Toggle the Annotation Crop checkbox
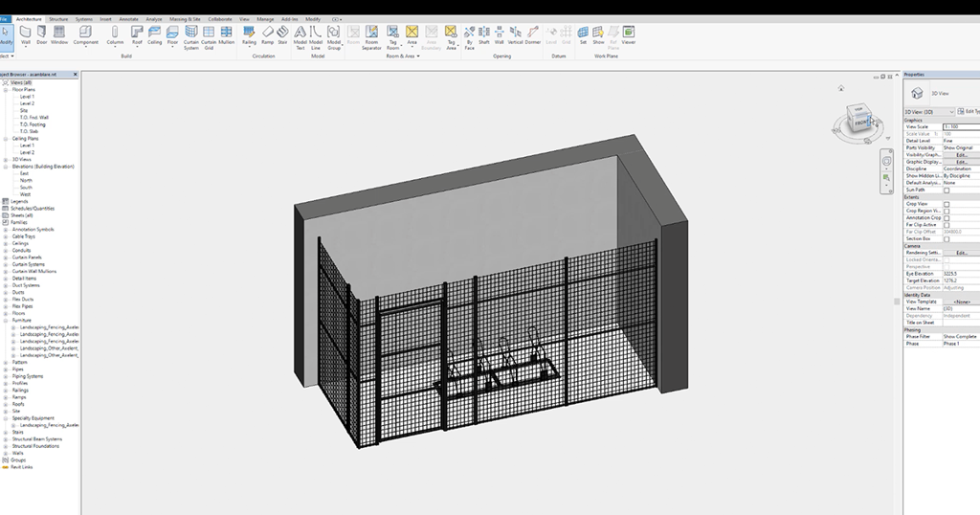Viewport: 980px width, 515px height. [947, 217]
